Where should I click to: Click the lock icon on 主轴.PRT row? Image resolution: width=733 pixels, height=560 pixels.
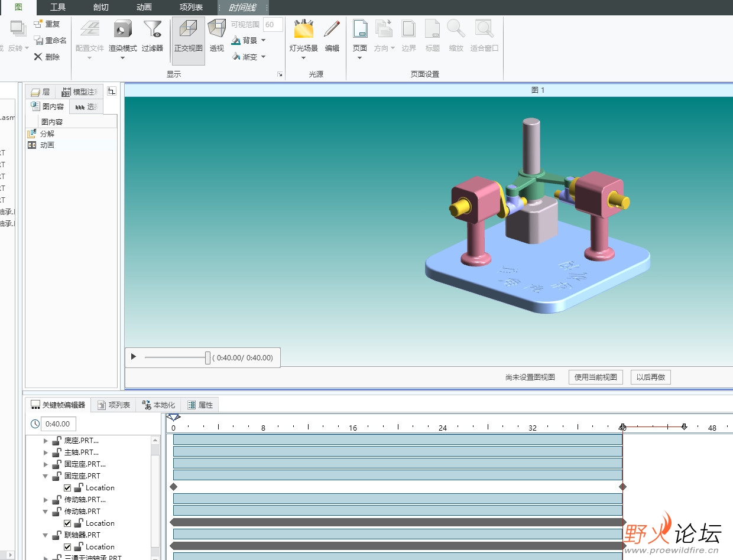point(57,452)
